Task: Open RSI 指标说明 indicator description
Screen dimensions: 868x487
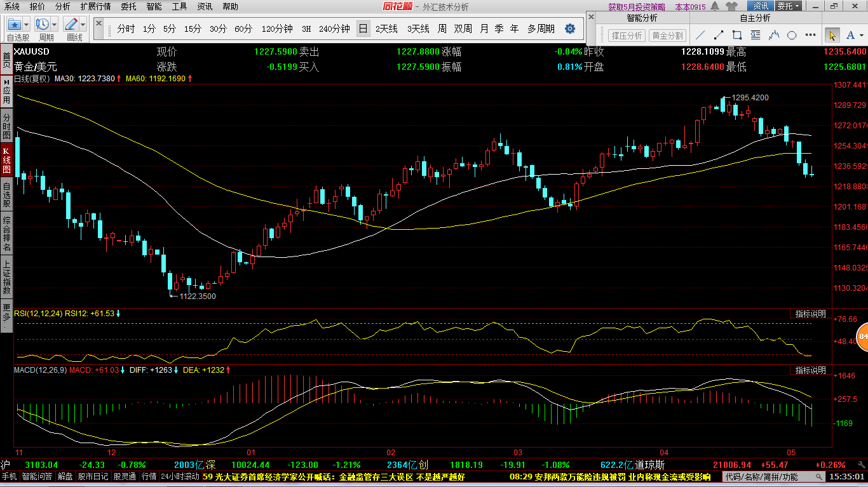Action: pos(810,314)
